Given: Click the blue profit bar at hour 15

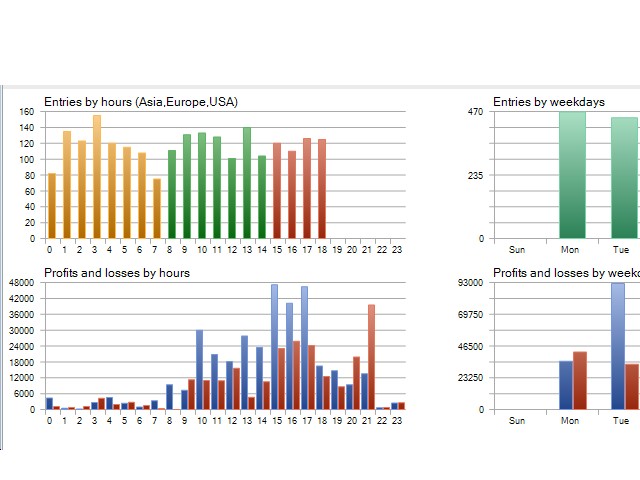Looking at the screenshot, I should [x=274, y=347].
